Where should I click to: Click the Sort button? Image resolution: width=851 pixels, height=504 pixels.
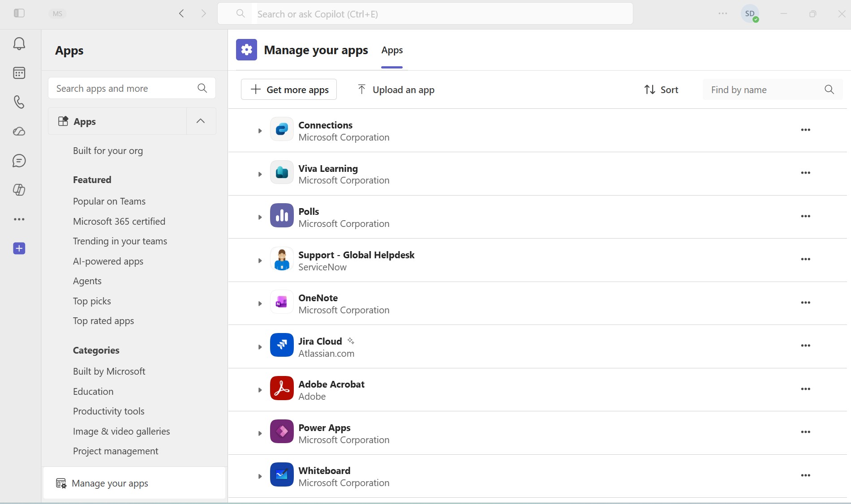click(x=661, y=90)
